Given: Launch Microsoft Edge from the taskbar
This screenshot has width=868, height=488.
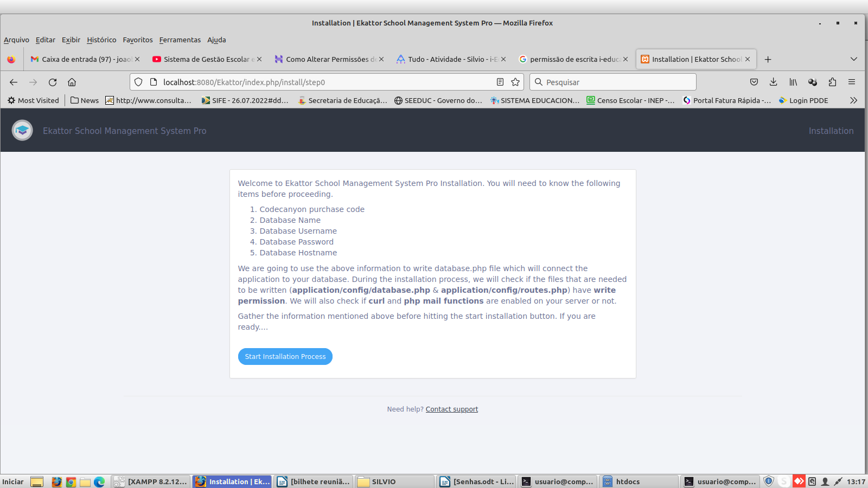Looking at the screenshot, I should pyautogui.click(x=99, y=481).
